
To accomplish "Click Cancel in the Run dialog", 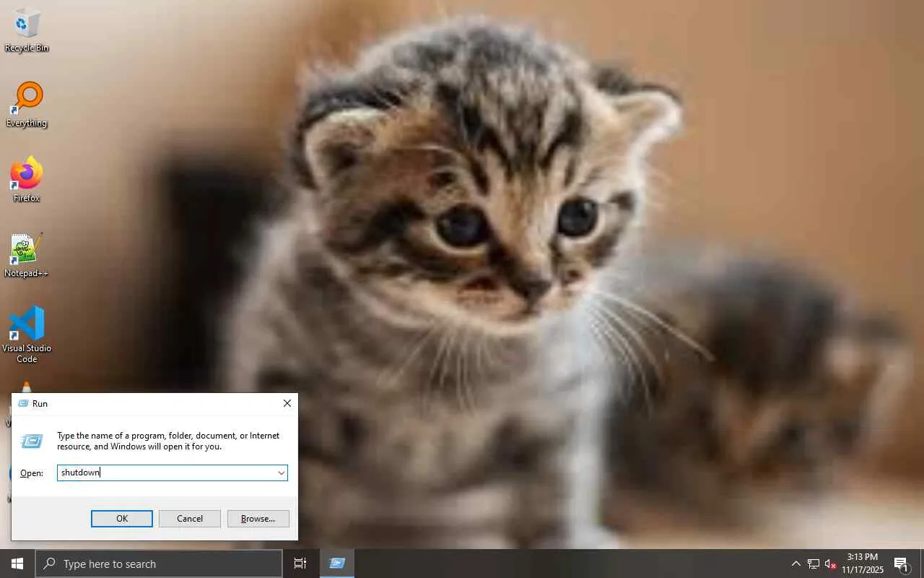I will 190,519.
